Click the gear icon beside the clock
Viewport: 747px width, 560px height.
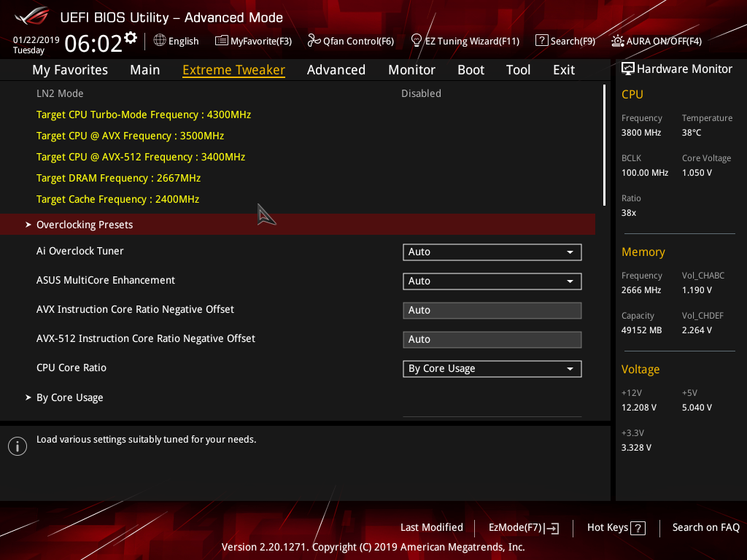pyautogui.click(x=131, y=37)
